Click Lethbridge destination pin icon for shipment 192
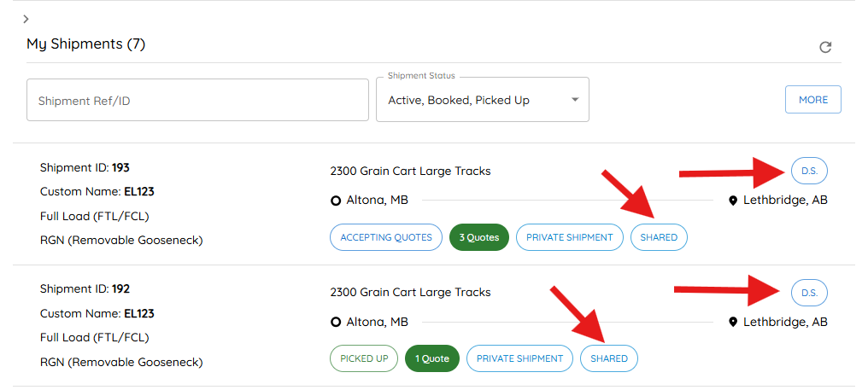The image size is (868, 390). 733,322
